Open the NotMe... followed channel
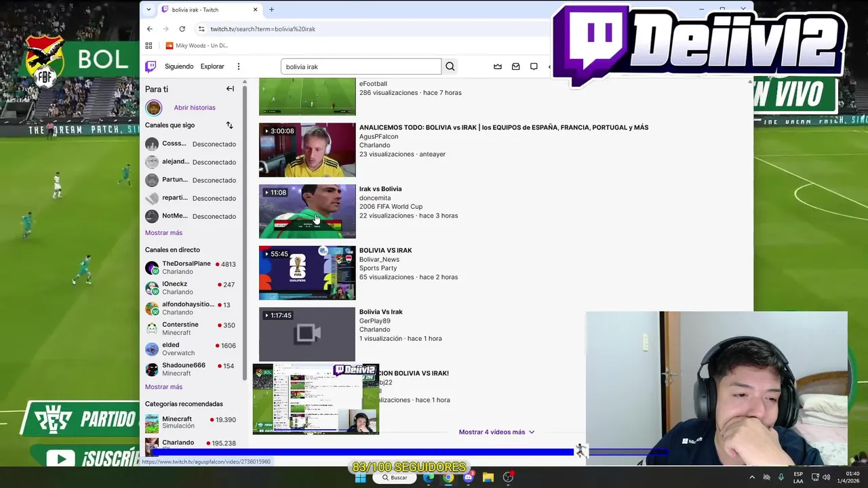 tap(190, 216)
